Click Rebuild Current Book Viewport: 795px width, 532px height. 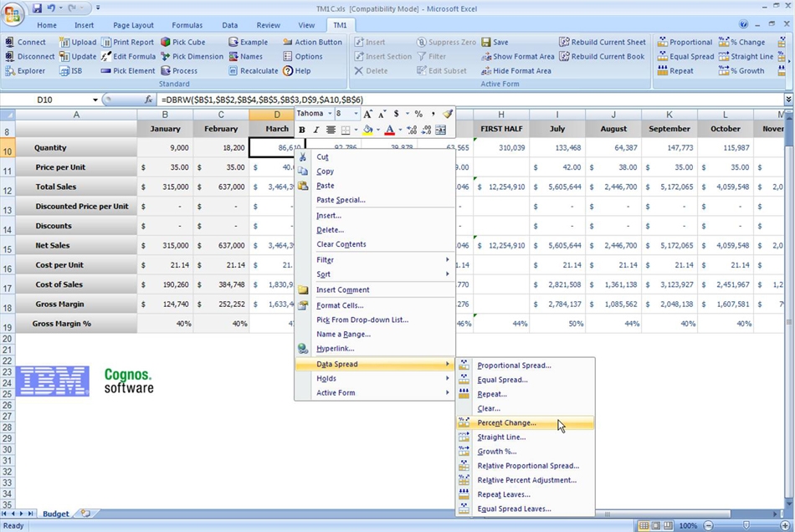602,56
